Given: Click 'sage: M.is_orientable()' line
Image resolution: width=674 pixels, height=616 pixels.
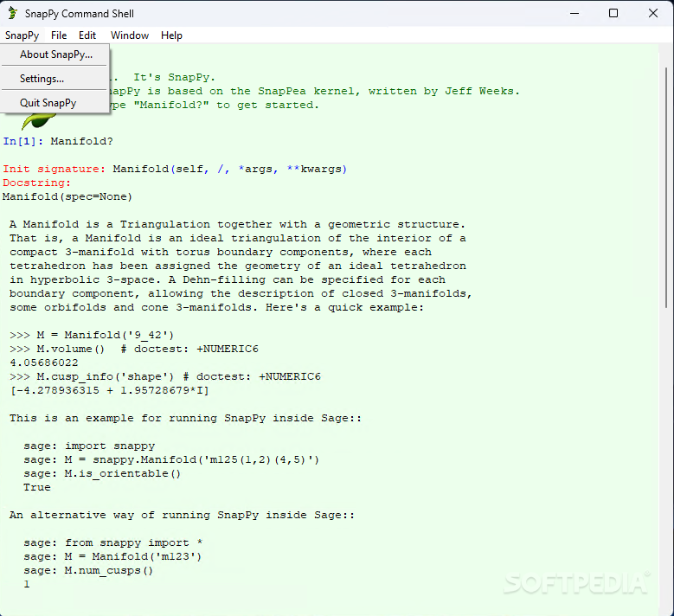Looking at the screenshot, I should (x=102, y=473).
